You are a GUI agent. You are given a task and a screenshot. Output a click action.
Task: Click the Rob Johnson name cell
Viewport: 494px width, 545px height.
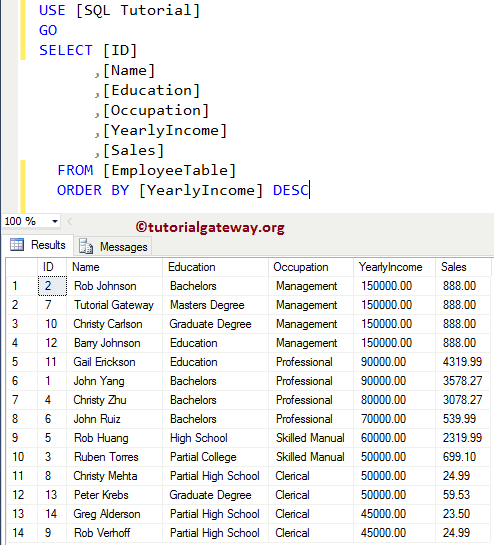pos(114,286)
